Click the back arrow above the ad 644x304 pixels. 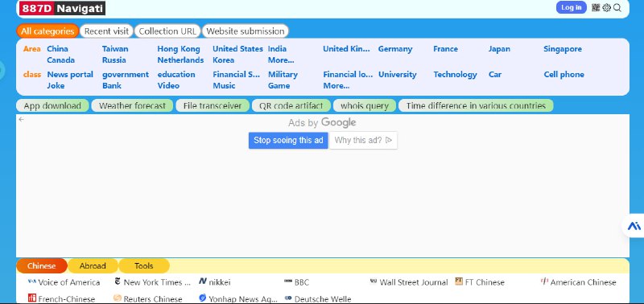[x=22, y=119]
